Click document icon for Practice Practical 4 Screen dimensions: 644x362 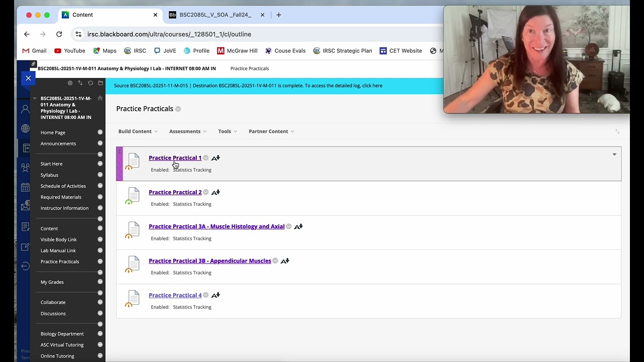133,298
